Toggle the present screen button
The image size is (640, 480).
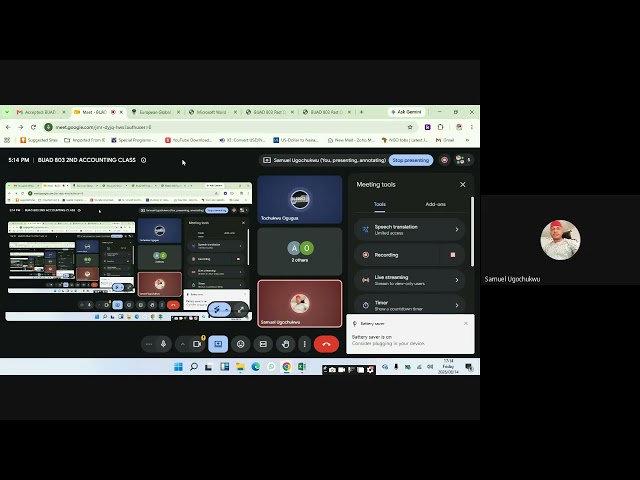point(218,344)
